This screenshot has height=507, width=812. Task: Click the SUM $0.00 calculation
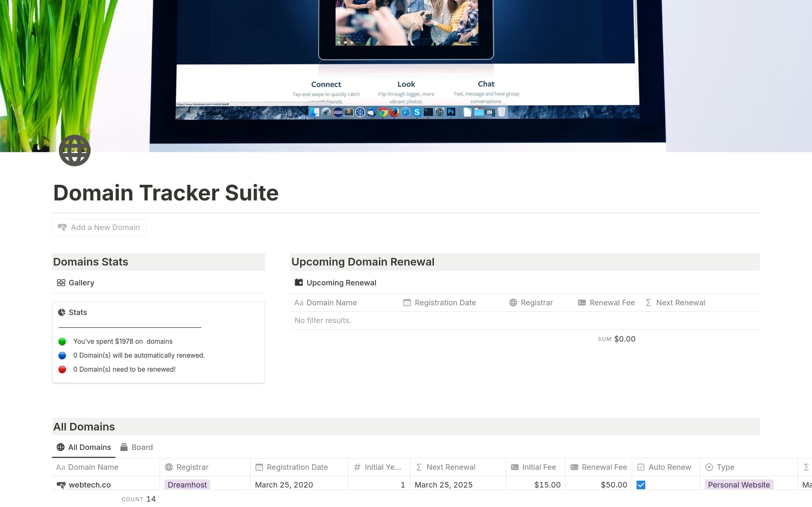click(x=617, y=339)
